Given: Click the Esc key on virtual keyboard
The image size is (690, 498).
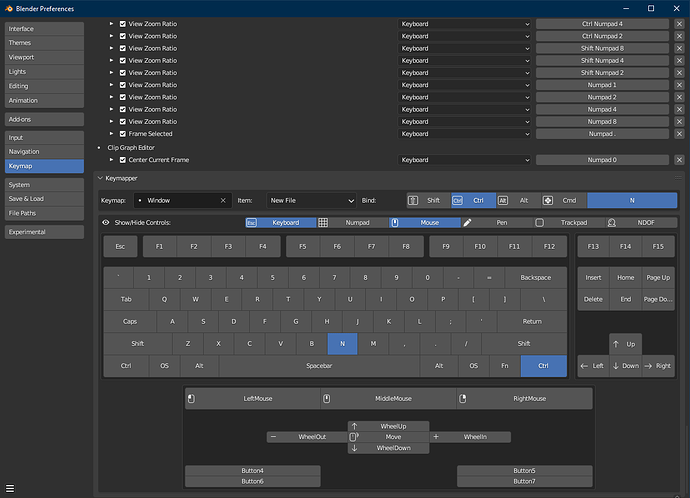Looking at the screenshot, I should (120, 247).
